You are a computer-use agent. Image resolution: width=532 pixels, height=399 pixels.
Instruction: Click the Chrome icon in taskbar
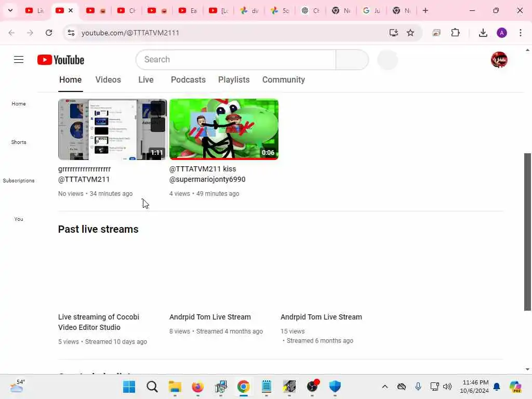pyautogui.click(x=244, y=387)
